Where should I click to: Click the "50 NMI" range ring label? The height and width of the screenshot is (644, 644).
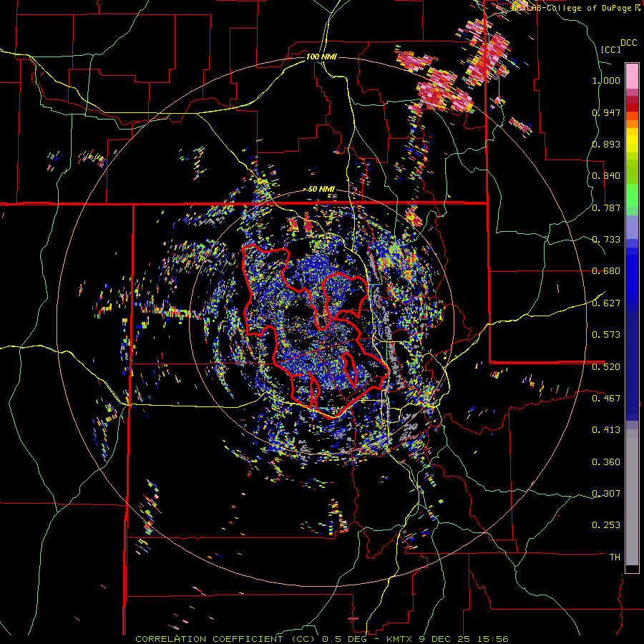[x=321, y=190]
